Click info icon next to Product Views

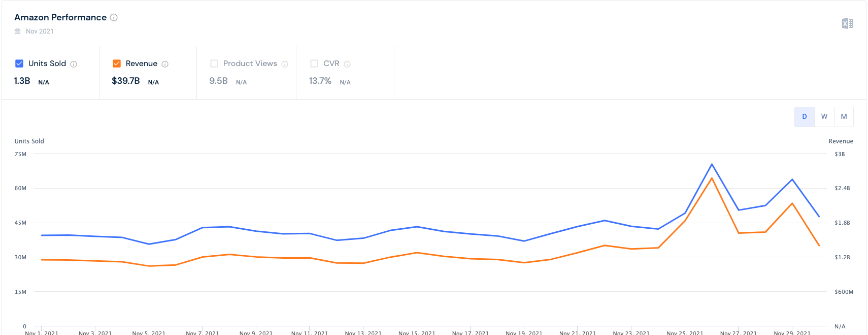click(285, 64)
